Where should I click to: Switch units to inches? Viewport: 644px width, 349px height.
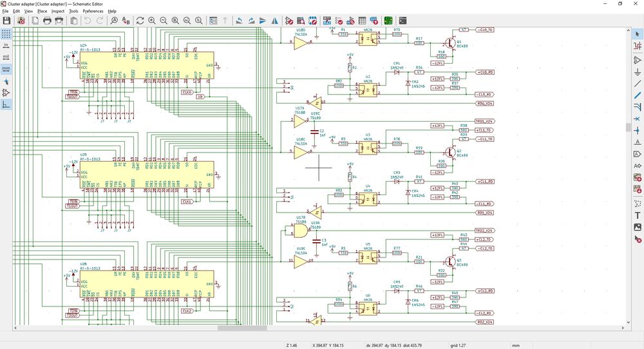click(x=6, y=46)
